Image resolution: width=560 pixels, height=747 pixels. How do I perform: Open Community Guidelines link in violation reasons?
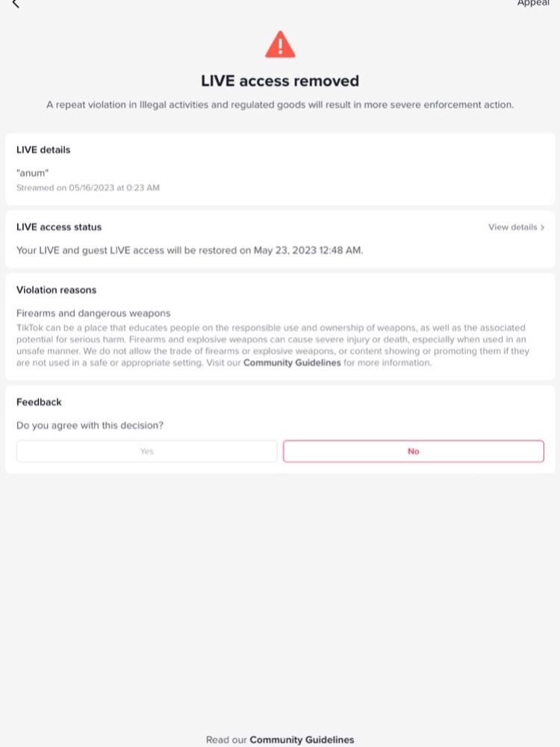pyautogui.click(x=292, y=362)
